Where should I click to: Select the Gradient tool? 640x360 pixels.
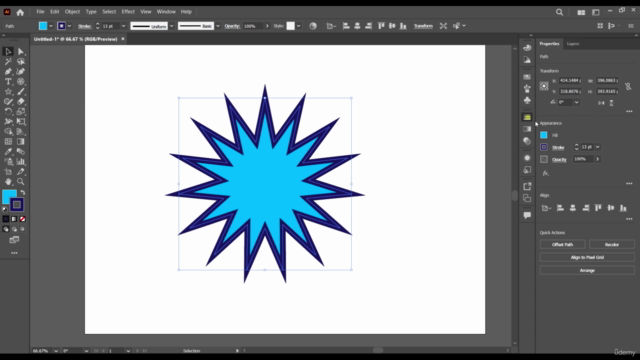coord(21,142)
